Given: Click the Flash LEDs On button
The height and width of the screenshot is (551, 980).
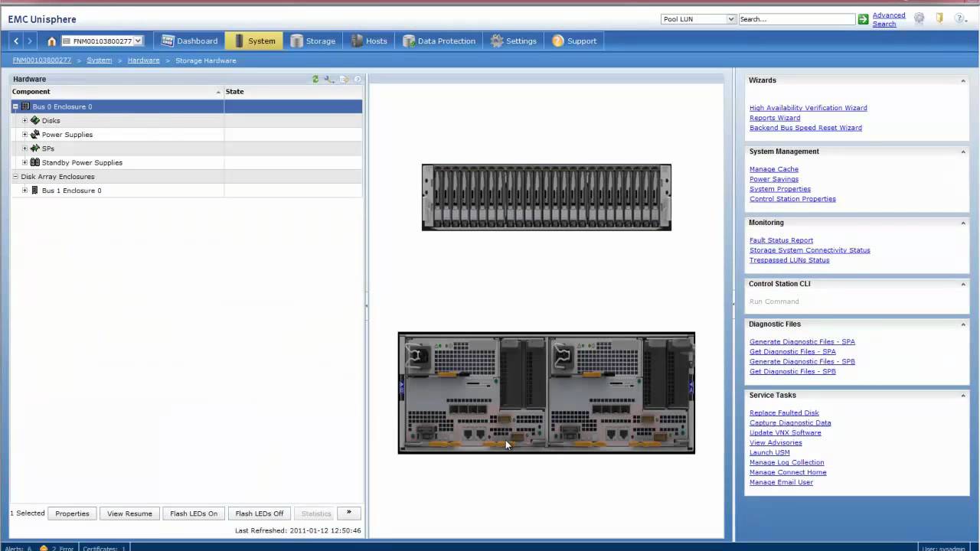Looking at the screenshot, I should (194, 513).
